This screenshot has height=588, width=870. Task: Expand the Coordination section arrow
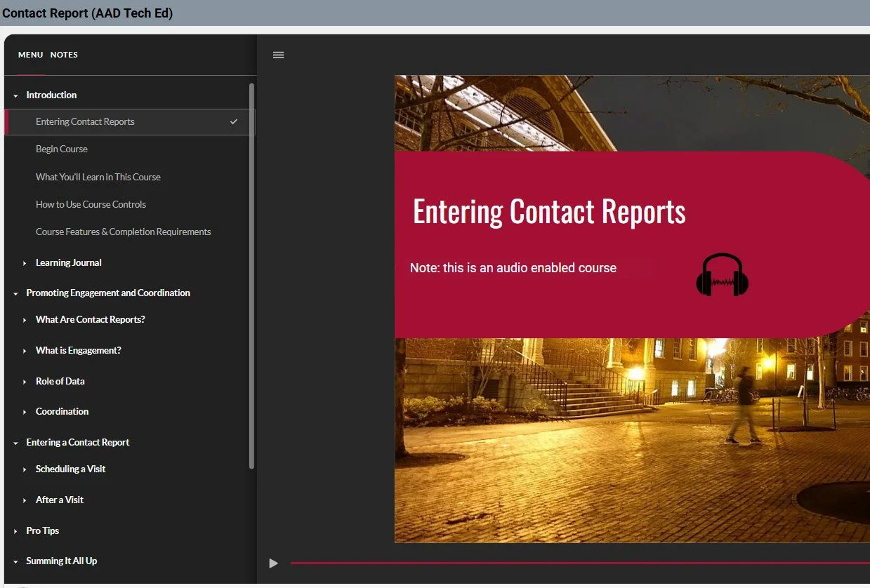[25, 412]
